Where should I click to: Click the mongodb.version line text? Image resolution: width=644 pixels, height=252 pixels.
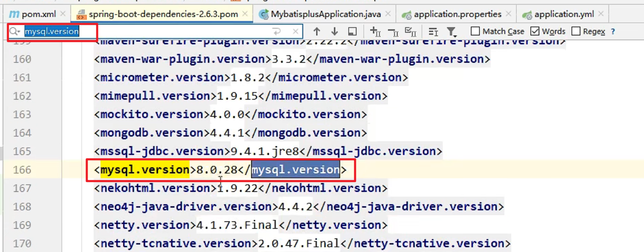point(230,133)
